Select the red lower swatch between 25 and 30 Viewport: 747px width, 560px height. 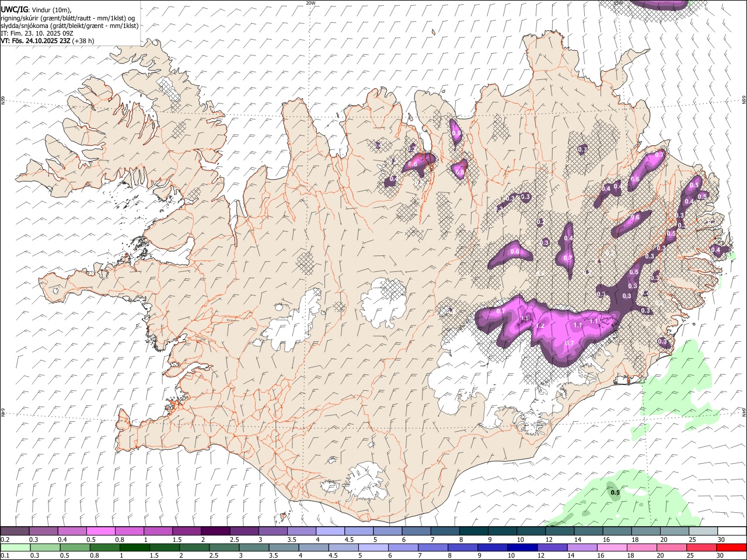pos(702,547)
